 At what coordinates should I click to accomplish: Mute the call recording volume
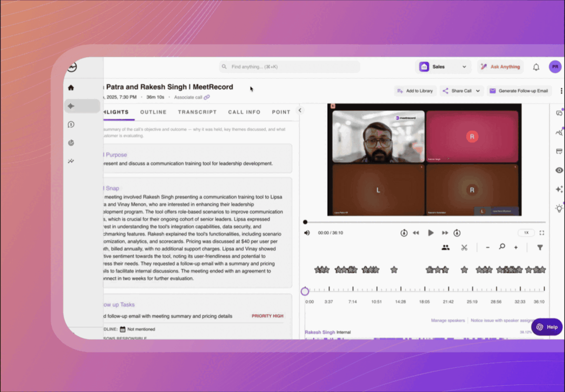click(307, 232)
